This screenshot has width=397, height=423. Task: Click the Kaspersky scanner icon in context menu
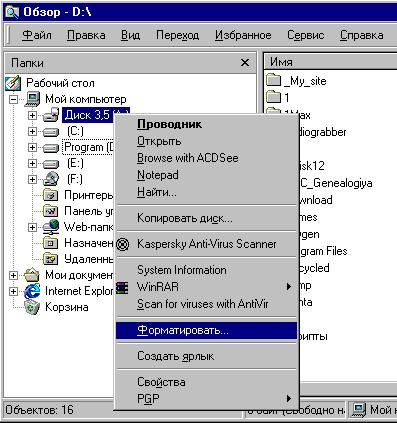click(x=123, y=244)
